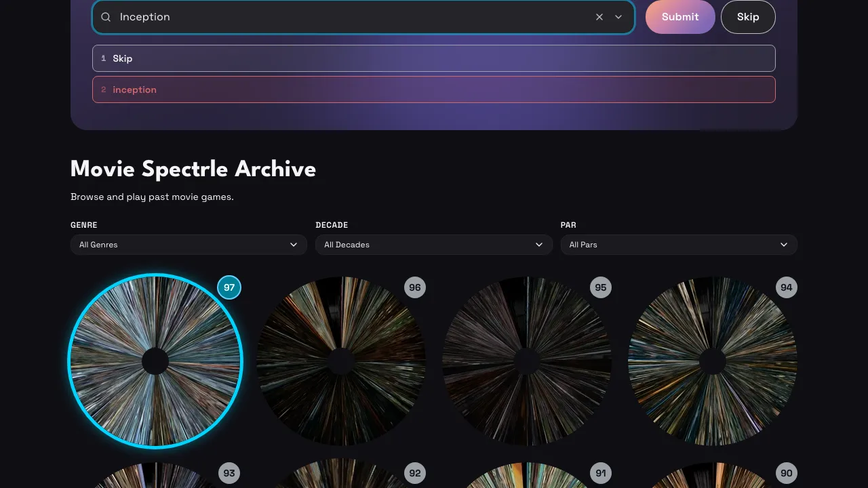Open the All Decades dropdown
Screen dimensions: 868x488
click(x=434, y=245)
